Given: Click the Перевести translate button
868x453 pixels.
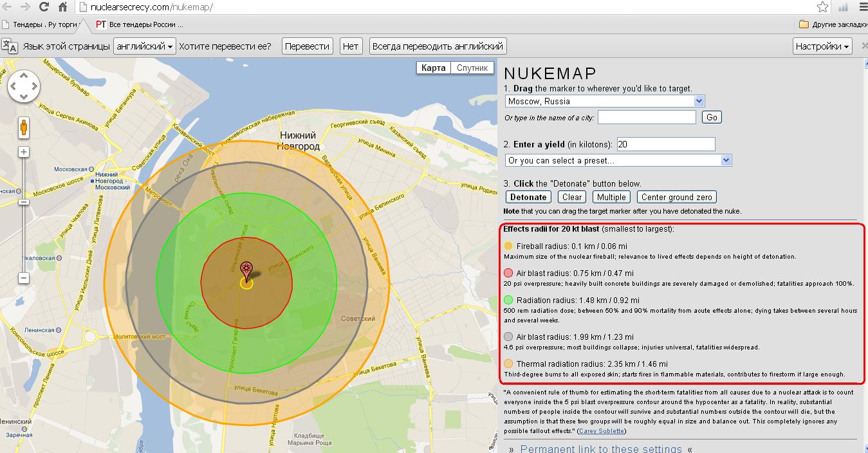Looking at the screenshot, I should coord(307,46).
